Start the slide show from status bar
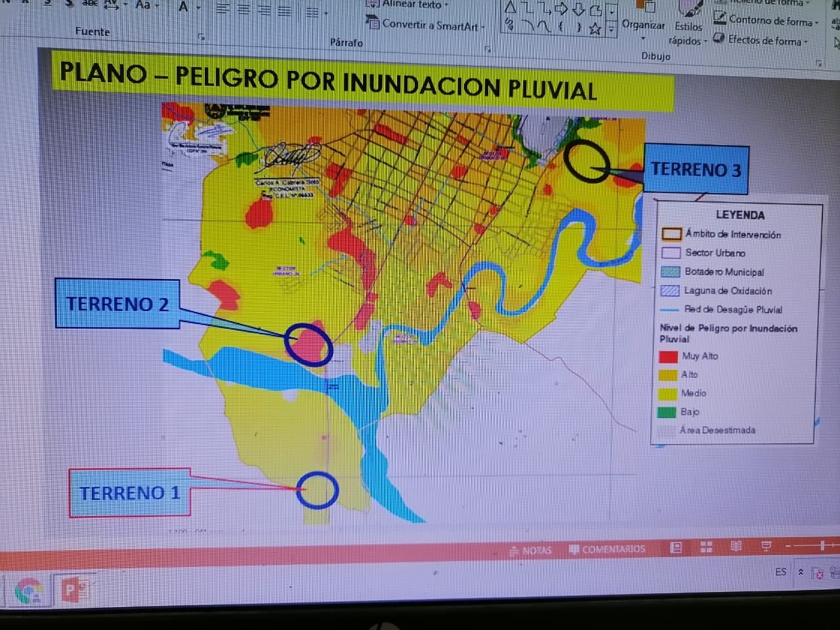 click(766, 545)
